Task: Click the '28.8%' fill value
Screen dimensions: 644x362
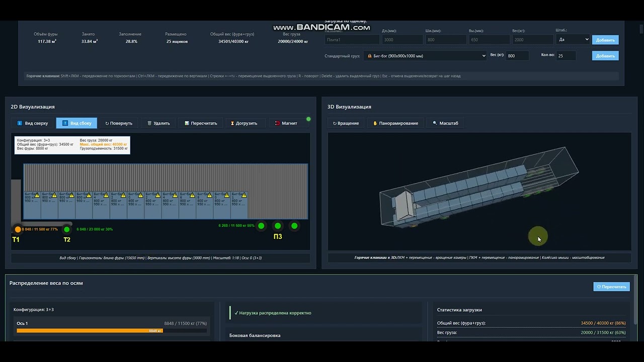Action: [x=131, y=41]
